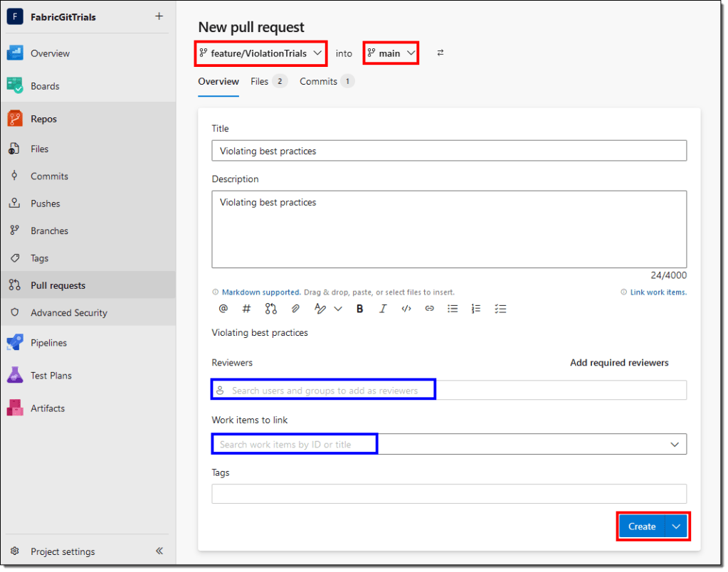The height and width of the screenshot is (572, 728).
Task: Click Add required reviewers
Action: pos(619,363)
